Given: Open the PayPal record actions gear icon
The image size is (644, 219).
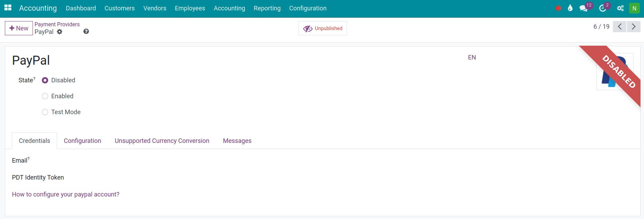Looking at the screenshot, I should coord(60,32).
